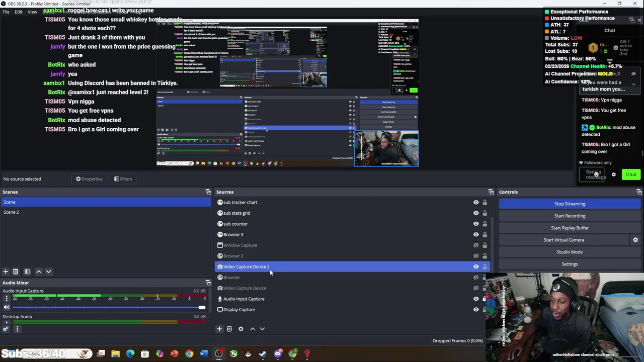Viewport: 644px width, 362px height.
Task: Toggle visibility of Audio Input Capture source
Action: tap(476, 299)
